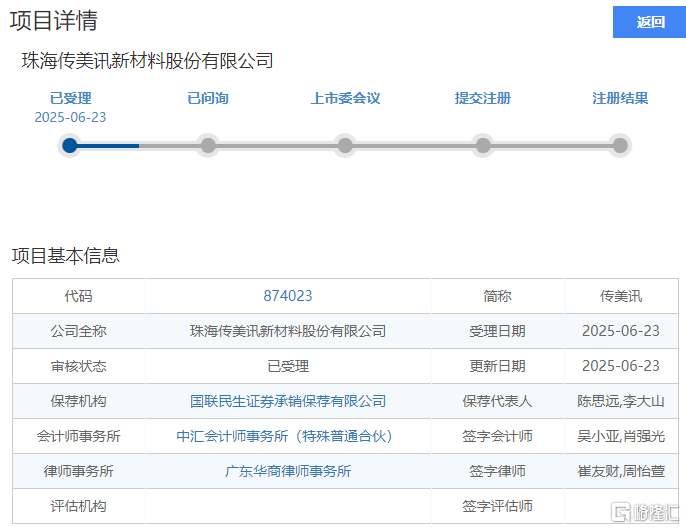Click the 保荐机构 label cell
Image resolution: width=686 pixels, height=529 pixels.
[79, 401]
